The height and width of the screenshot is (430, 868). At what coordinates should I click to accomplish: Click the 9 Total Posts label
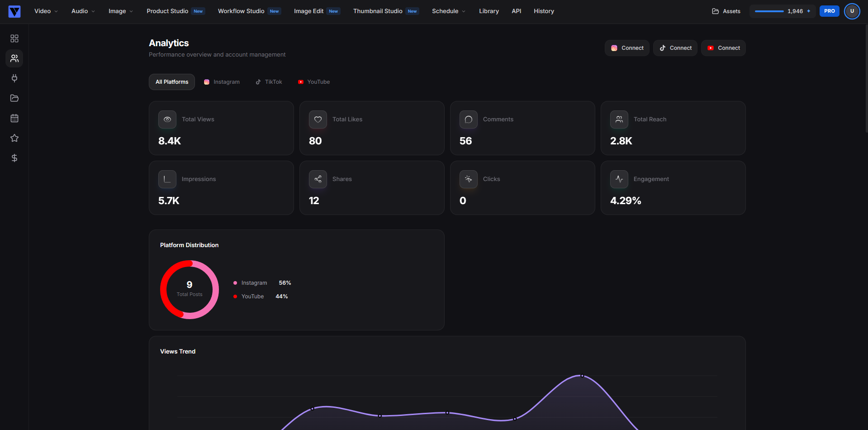pyautogui.click(x=190, y=289)
